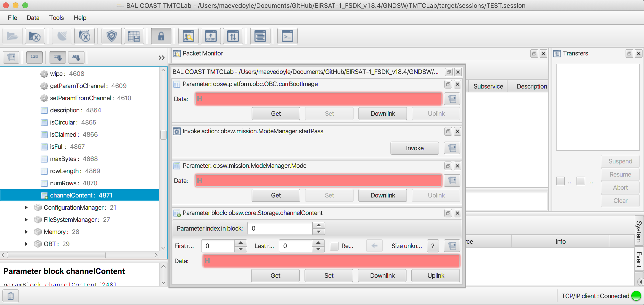This screenshot has width=644, height=305.
Task: Click the shield security toolbar icon
Action: pos(111,36)
